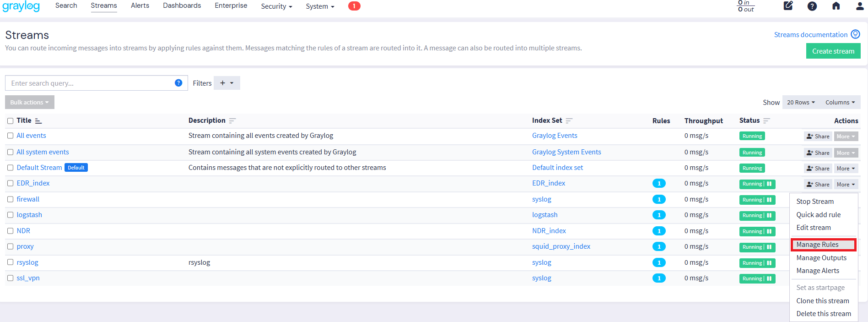Image resolution: width=868 pixels, height=322 pixels.
Task: Click the red notification badge
Action: pos(354,6)
